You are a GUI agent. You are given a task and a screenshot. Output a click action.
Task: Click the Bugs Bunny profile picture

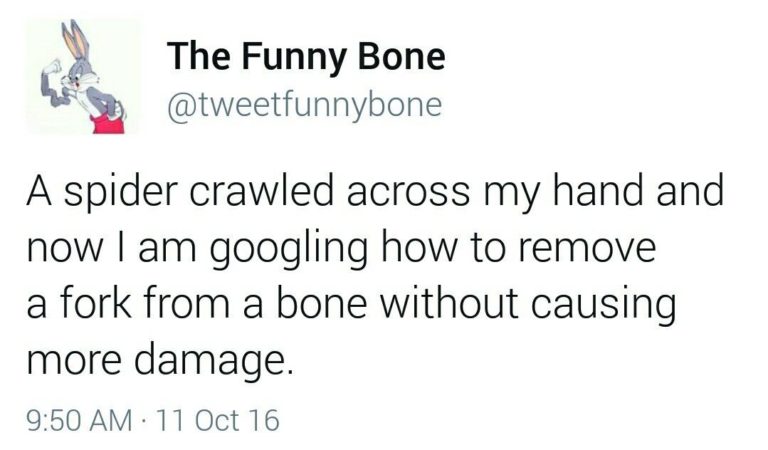[82, 76]
